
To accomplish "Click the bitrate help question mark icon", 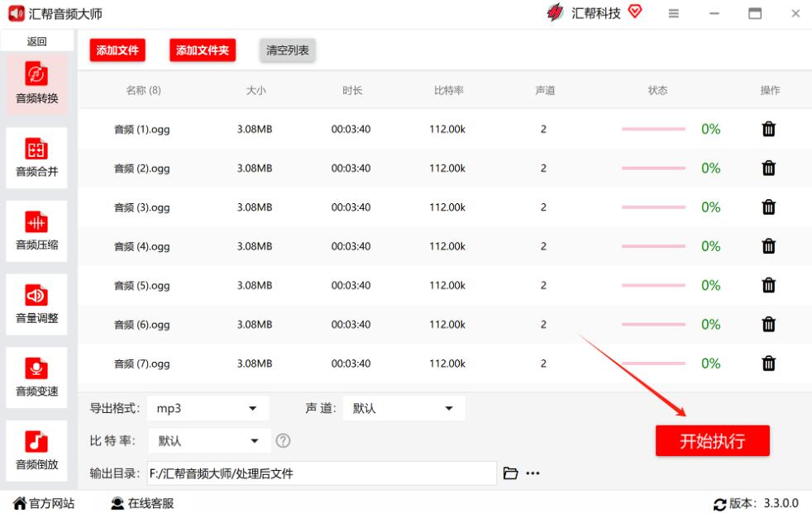I will [283, 440].
